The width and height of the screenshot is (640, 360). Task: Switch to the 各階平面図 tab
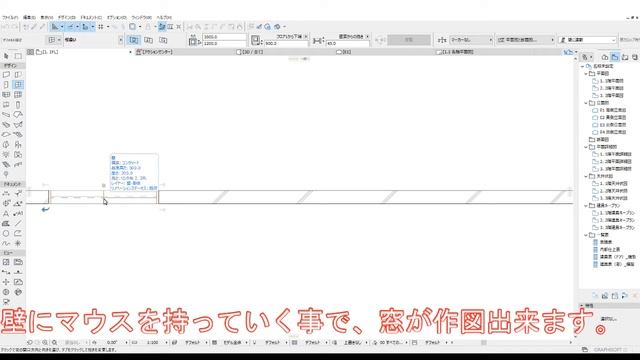pyautogui.click(x=455, y=52)
